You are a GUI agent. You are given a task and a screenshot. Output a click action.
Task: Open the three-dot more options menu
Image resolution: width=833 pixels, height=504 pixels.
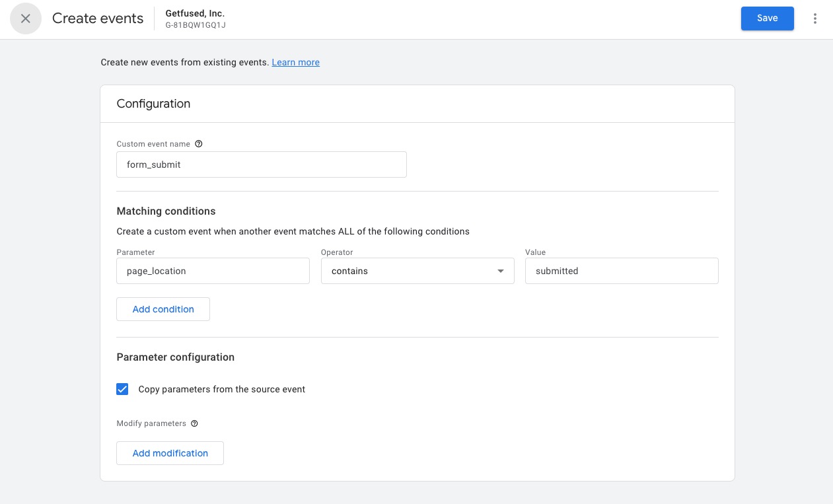815,18
